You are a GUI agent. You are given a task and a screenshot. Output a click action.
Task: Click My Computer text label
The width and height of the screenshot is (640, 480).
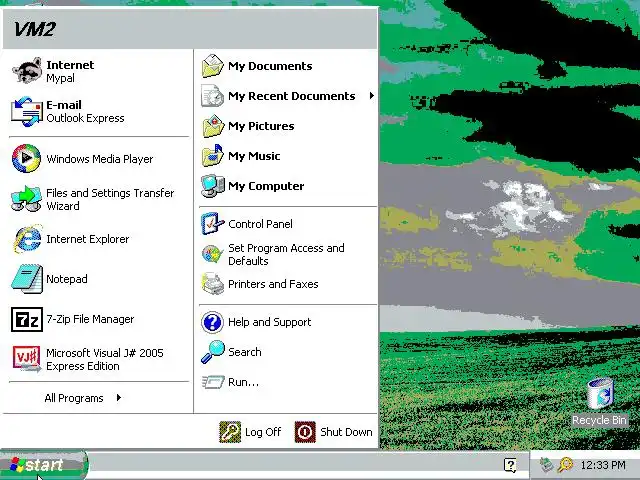click(x=266, y=186)
